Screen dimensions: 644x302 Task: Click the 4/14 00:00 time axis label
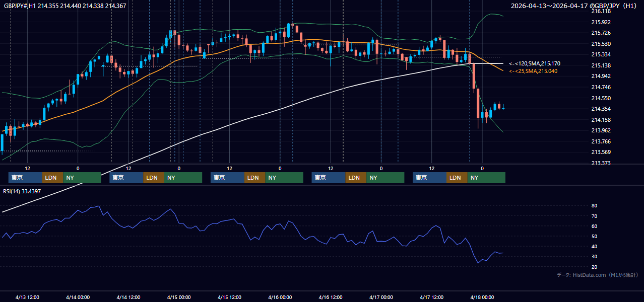click(78, 297)
